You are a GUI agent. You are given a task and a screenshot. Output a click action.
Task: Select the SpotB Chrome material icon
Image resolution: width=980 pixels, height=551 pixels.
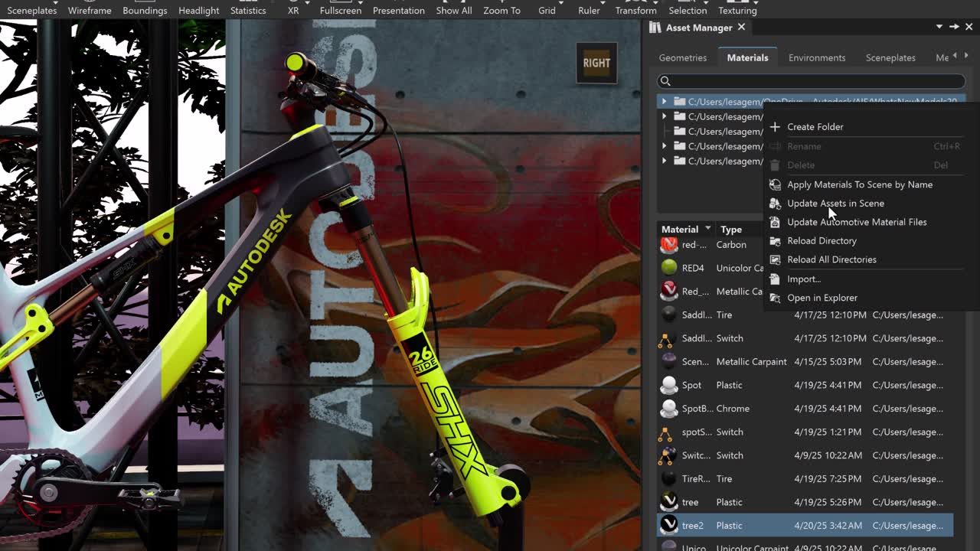(669, 409)
